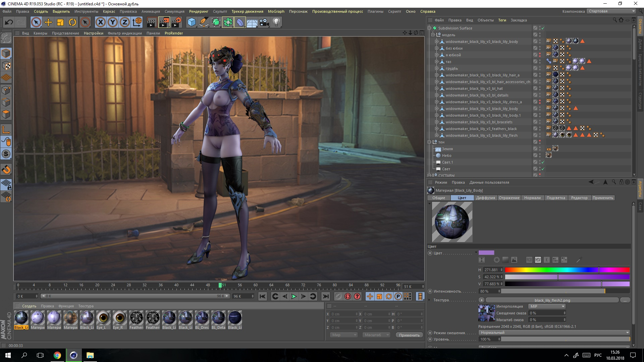
Task: Render to Picture Viewer
Action: point(164,22)
